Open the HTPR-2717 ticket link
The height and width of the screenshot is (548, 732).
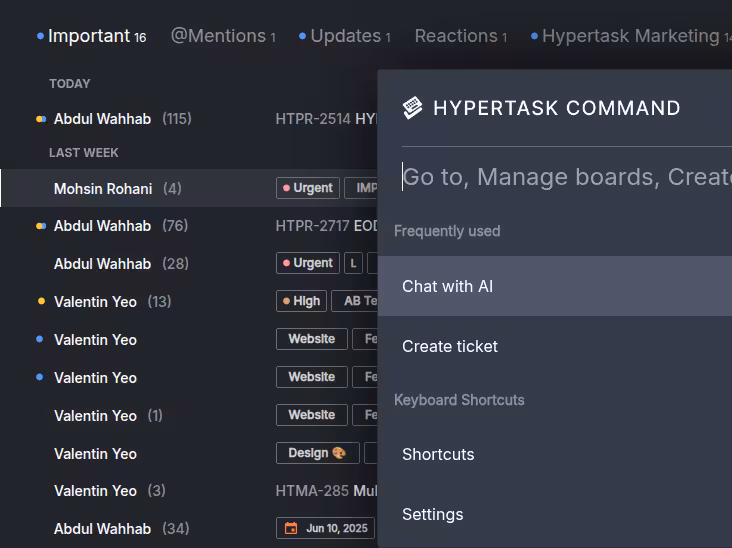(x=313, y=226)
